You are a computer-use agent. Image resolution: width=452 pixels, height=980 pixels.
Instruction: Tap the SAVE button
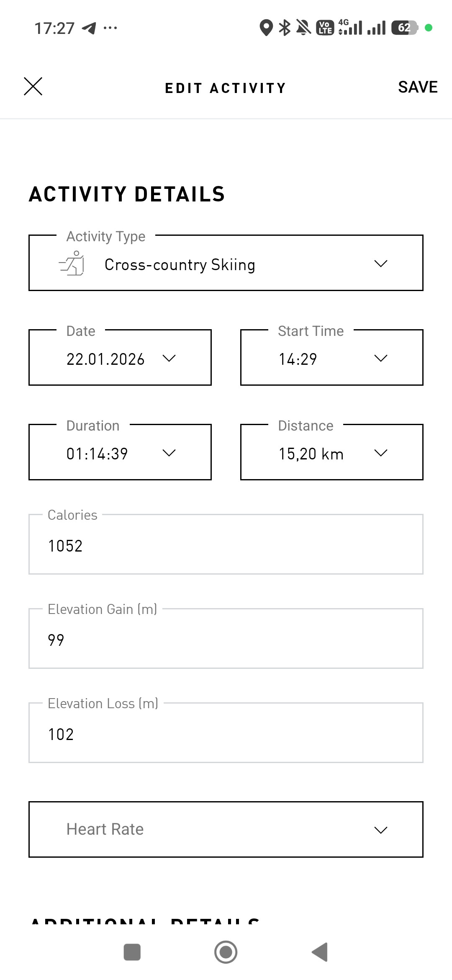[x=418, y=87]
